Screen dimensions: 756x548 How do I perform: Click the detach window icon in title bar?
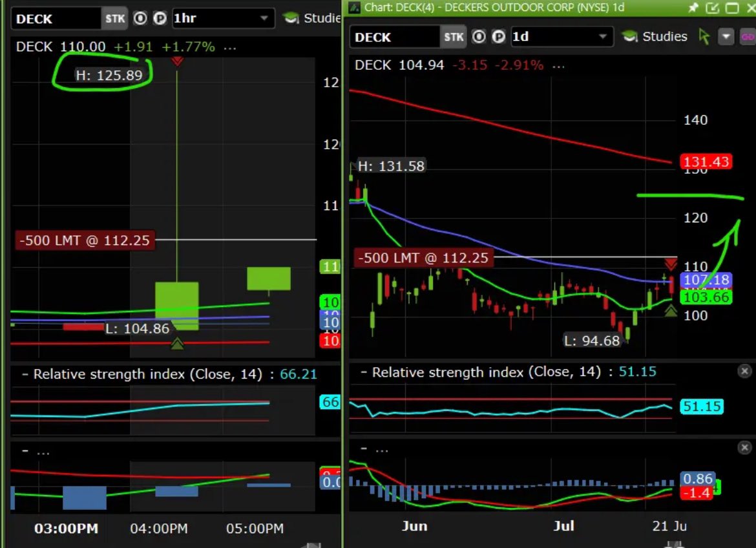pos(713,8)
